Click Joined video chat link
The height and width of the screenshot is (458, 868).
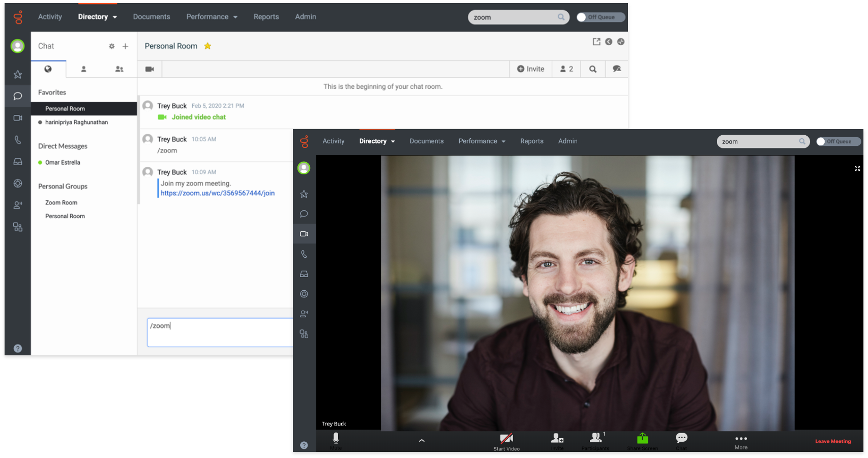click(199, 117)
